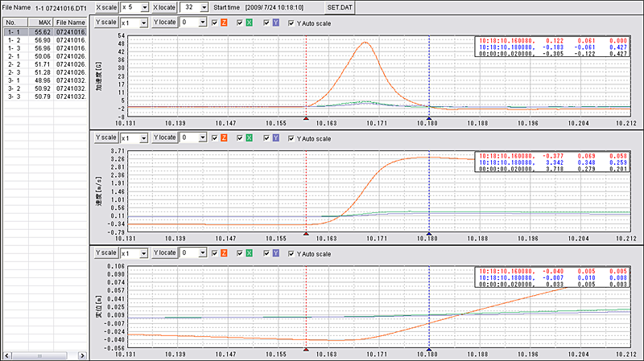Click the X locate button

[164, 7]
